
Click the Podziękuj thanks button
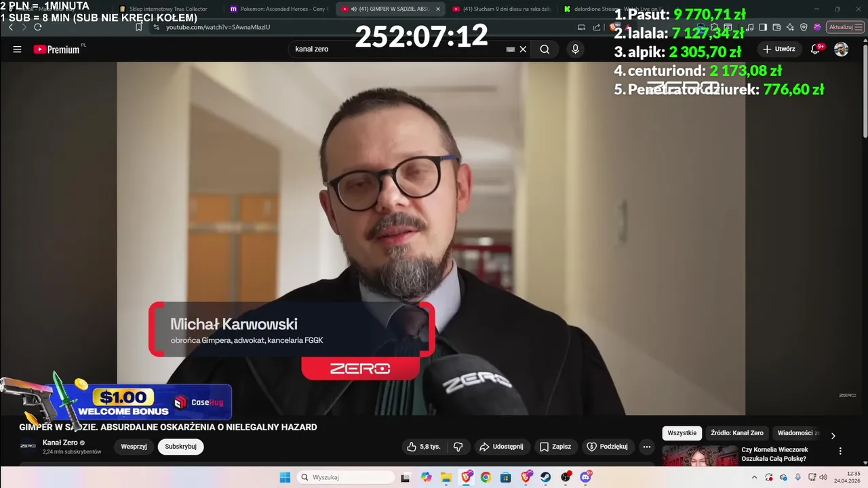(608, 447)
